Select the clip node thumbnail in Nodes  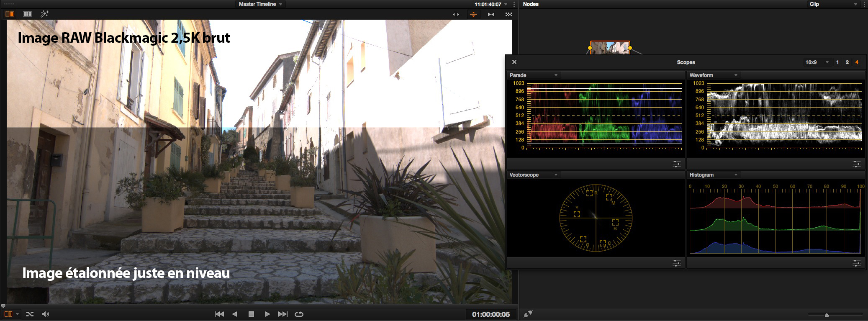coord(610,48)
